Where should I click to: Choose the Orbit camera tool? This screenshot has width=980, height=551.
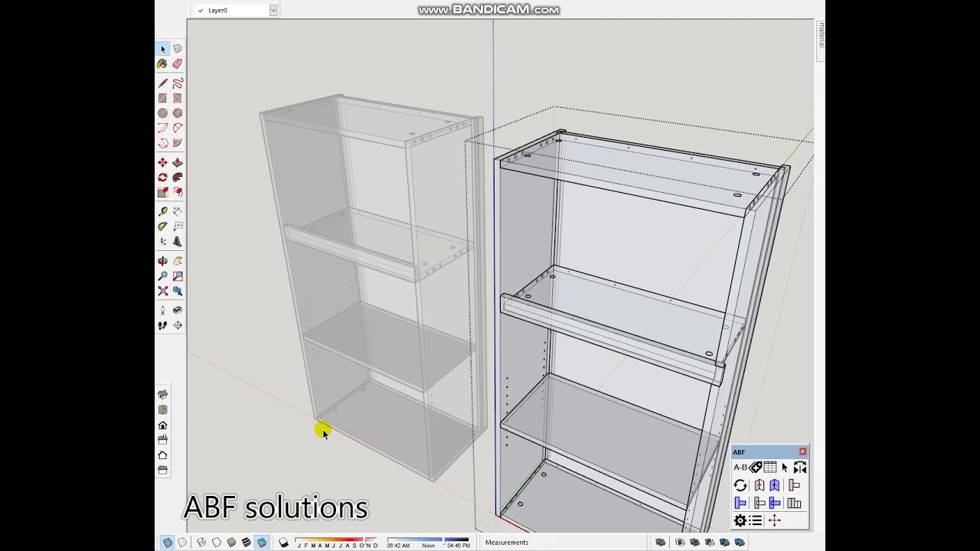162,261
